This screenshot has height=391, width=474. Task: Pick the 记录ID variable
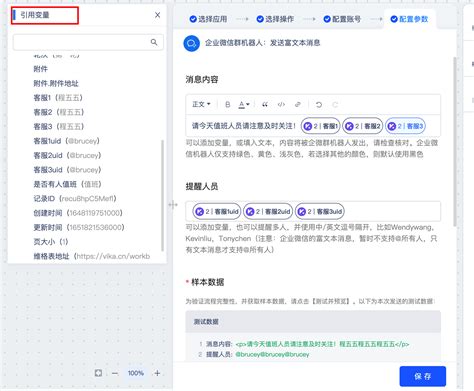tap(75, 199)
